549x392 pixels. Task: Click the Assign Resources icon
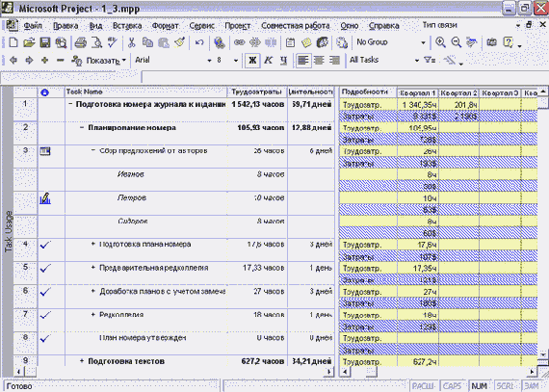[322, 42]
